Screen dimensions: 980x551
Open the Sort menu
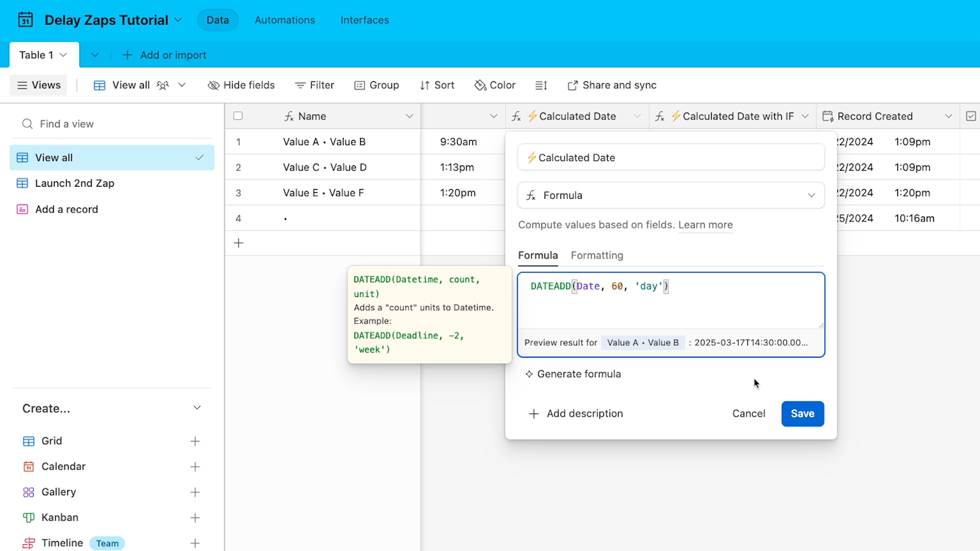437,85
